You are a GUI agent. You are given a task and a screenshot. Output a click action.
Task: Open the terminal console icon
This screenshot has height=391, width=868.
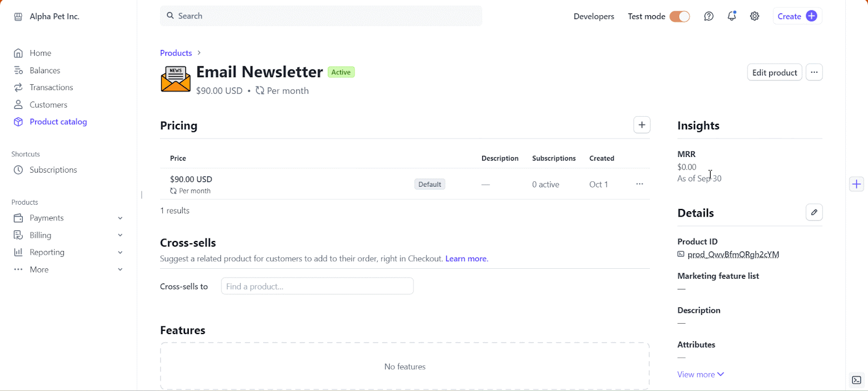[x=857, y=380]
